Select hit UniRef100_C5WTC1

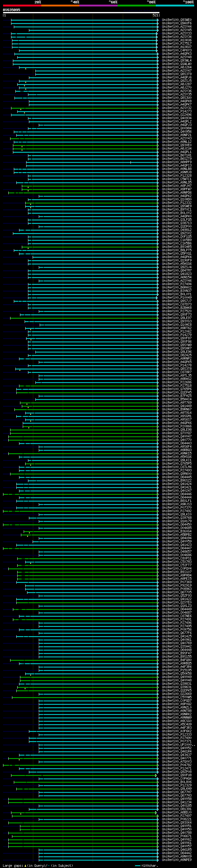[177, 179]
